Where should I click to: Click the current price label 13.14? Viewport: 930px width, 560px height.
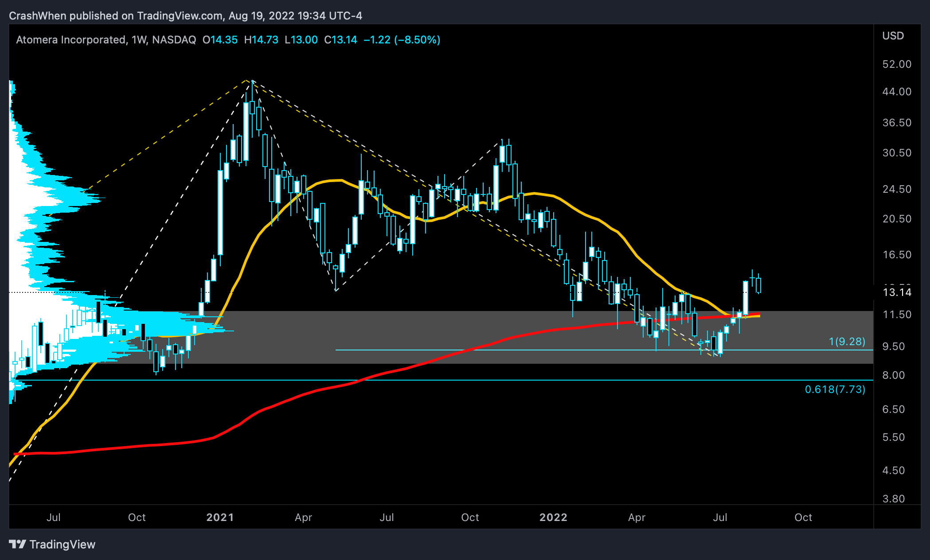(x=897, y=292)
